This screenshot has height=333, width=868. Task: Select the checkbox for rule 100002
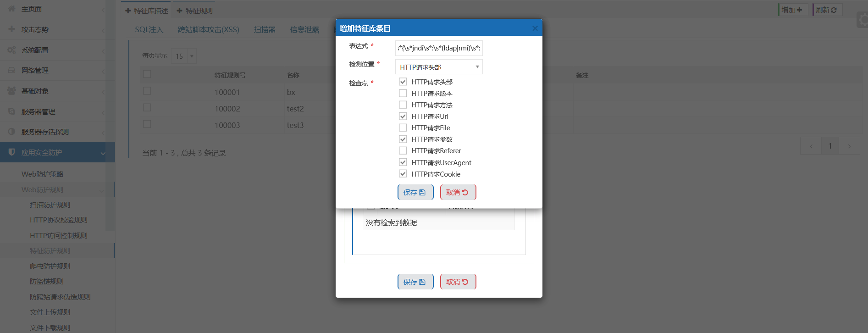click(147, 108)
